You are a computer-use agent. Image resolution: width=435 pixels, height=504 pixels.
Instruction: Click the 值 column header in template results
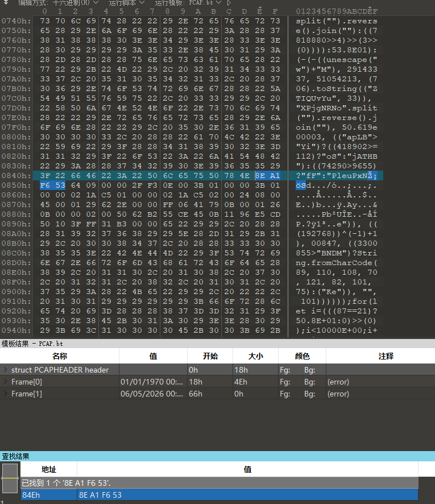(153, 356)
